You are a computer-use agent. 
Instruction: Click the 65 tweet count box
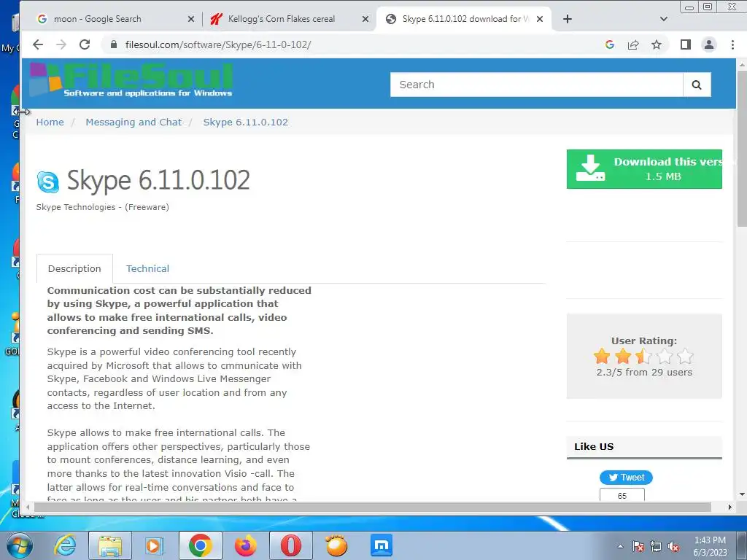[622, 495]
